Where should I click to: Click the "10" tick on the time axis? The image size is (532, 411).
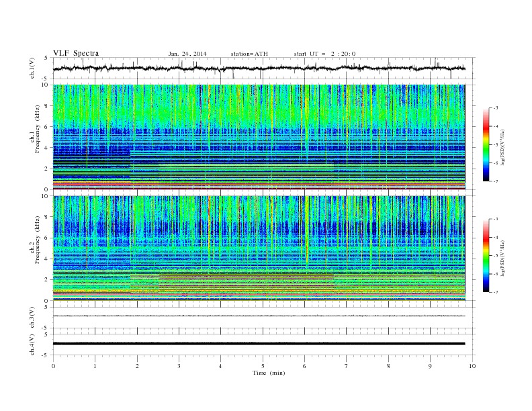[x=472, y=366]
